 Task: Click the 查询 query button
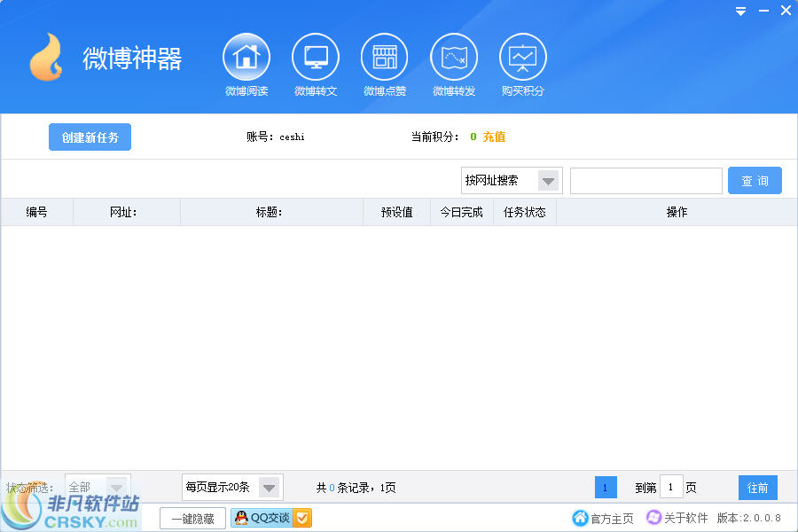click(x=755, y=180)
